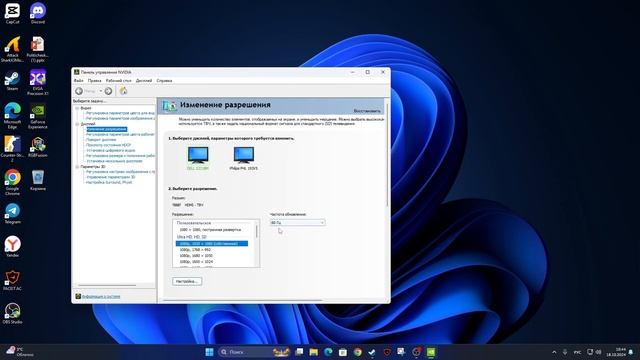640x360 pixels.
Task: Open Telegram desktop icon
Action: click(x=12, y=214)
